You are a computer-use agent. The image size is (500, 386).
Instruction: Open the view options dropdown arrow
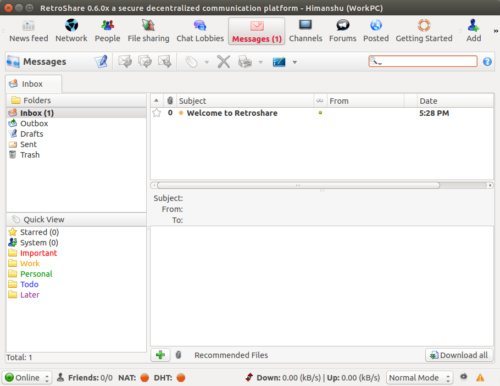tap(295, 62)
